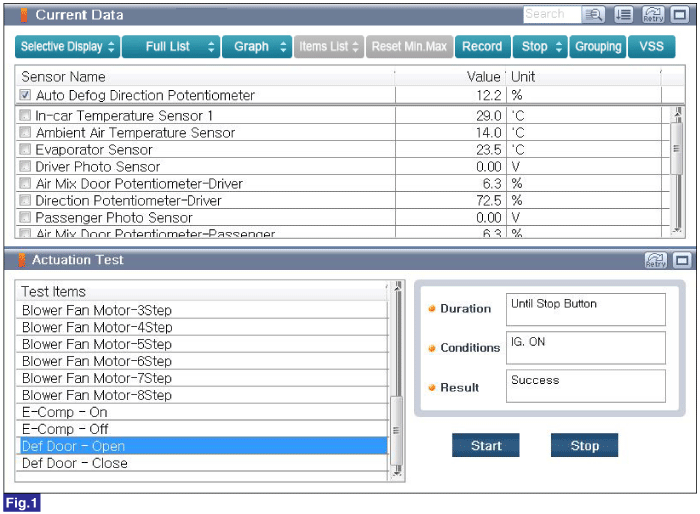
Task: Click the VSS button
Action: coord(651,46)
